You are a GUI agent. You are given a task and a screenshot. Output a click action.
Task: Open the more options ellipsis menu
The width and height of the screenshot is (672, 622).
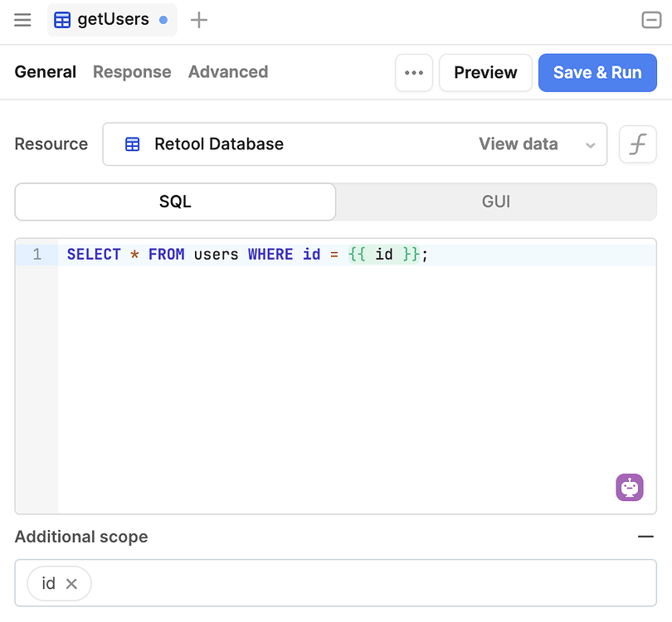click(x=414, y=72)
